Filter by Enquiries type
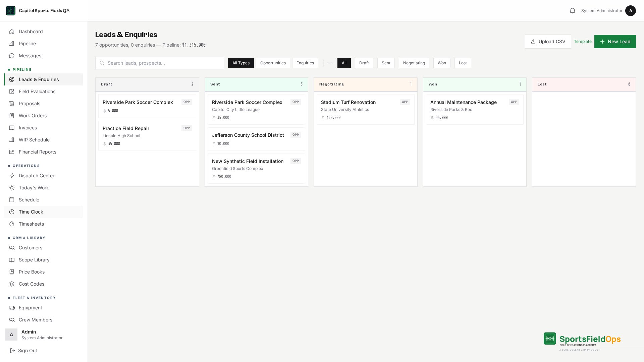The width and height of the screenshot is (644, 362). (x=305, y=63)
